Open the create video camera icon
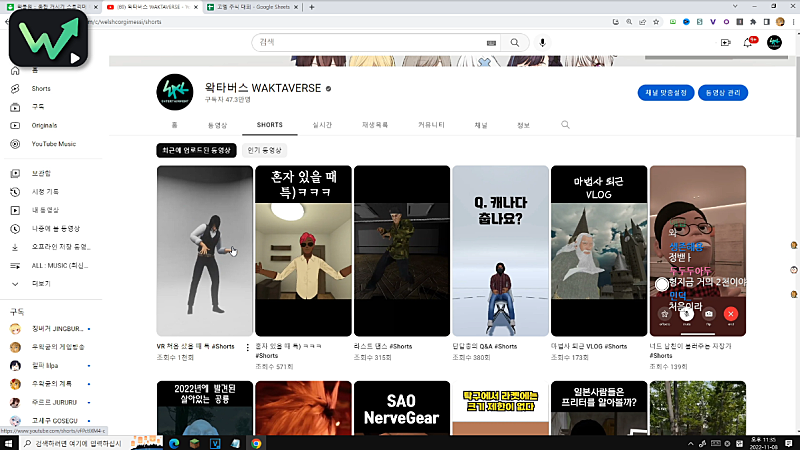800x450 pixels. coord(725,42)
